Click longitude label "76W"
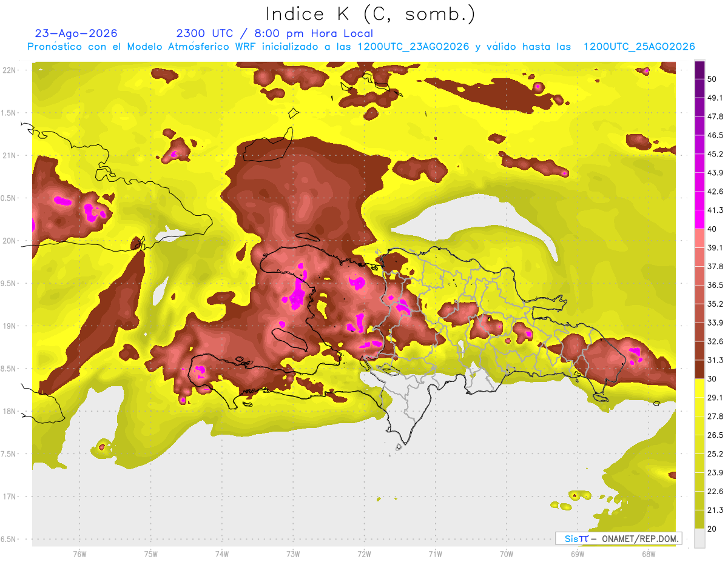The image size is (728, 562). coord(79,554)
